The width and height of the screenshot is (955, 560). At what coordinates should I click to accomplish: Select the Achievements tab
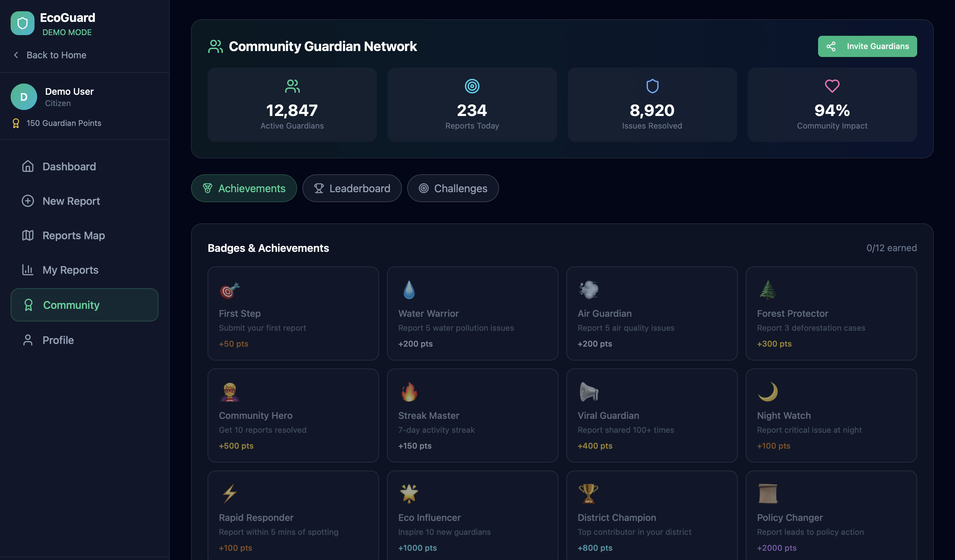coord(244,189)
